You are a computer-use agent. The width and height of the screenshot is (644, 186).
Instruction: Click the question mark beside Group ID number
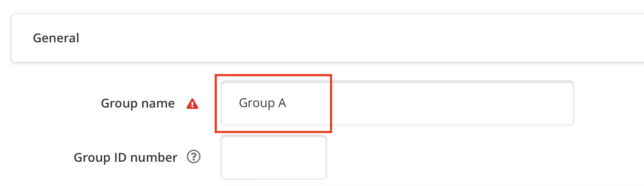[193, 157]
